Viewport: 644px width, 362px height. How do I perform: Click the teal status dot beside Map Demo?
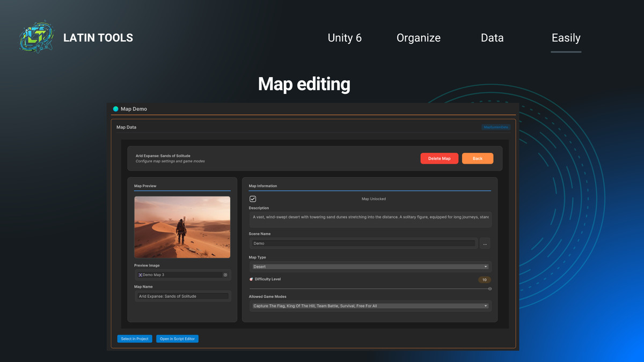click(x=116, y=108)
